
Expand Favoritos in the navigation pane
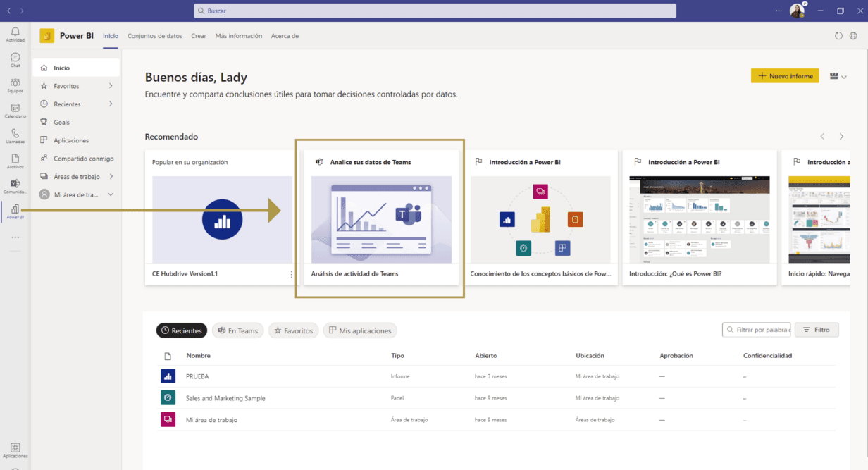click(x=111, y=86)
